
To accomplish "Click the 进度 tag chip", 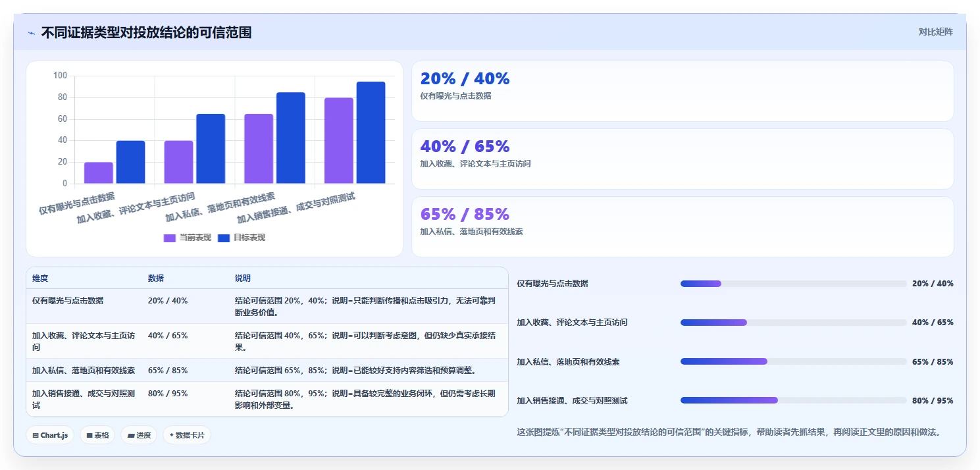I will [139, 435].
